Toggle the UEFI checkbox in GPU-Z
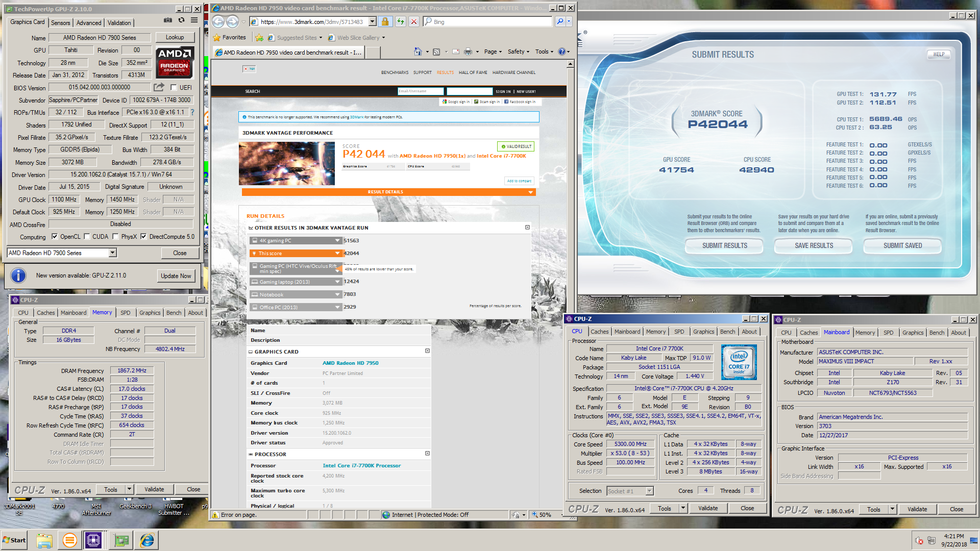The height and width of the screenshot is (551, 980). (174, 87)
